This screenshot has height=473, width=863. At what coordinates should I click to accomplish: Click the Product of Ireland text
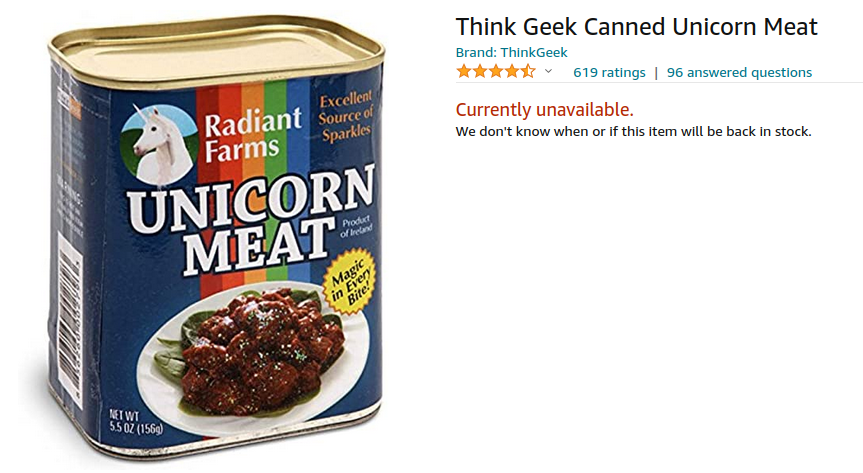[356, 226]
